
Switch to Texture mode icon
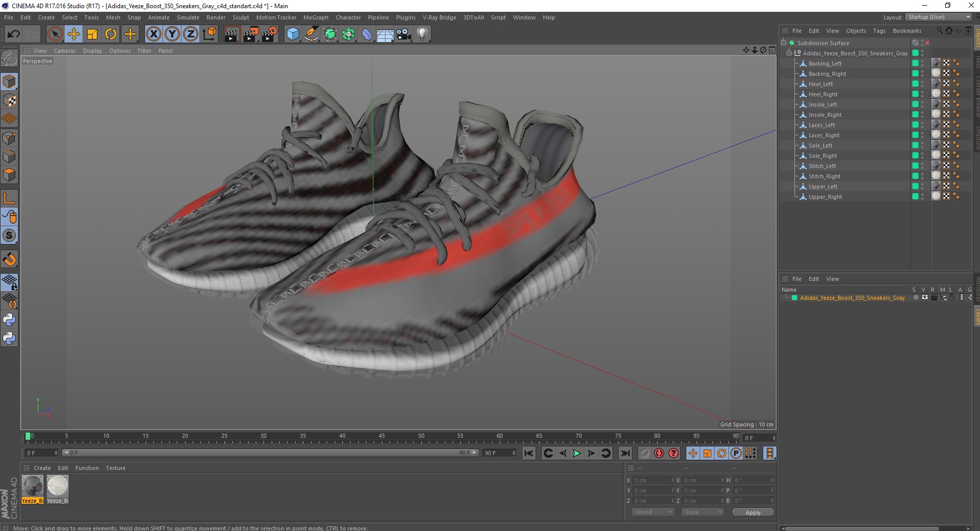click(x=9, y=100)
